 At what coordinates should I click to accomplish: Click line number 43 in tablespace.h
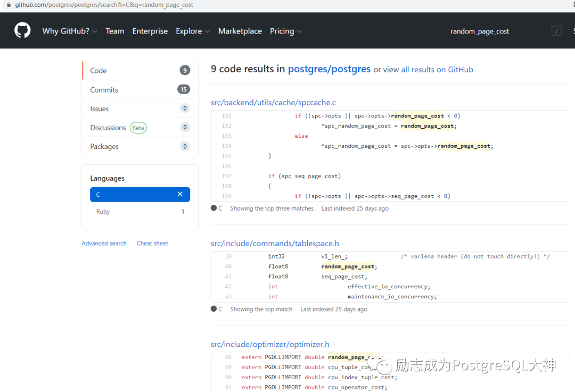[x=228, y=296]
